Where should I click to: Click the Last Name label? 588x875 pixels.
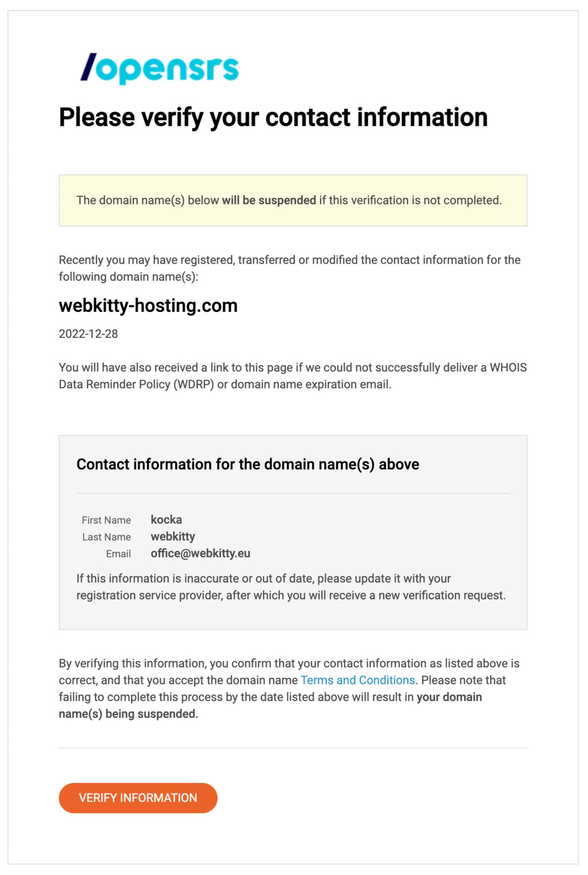(106, 537)
